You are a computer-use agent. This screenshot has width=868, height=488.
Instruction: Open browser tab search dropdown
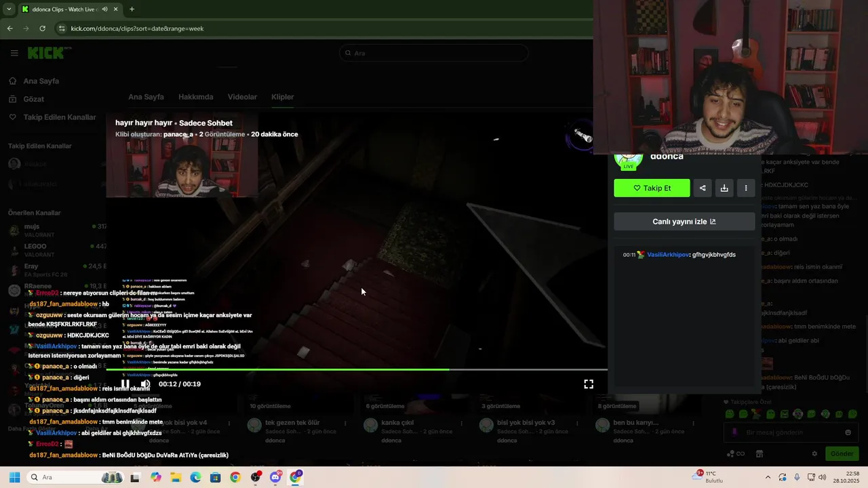point(9,9)
